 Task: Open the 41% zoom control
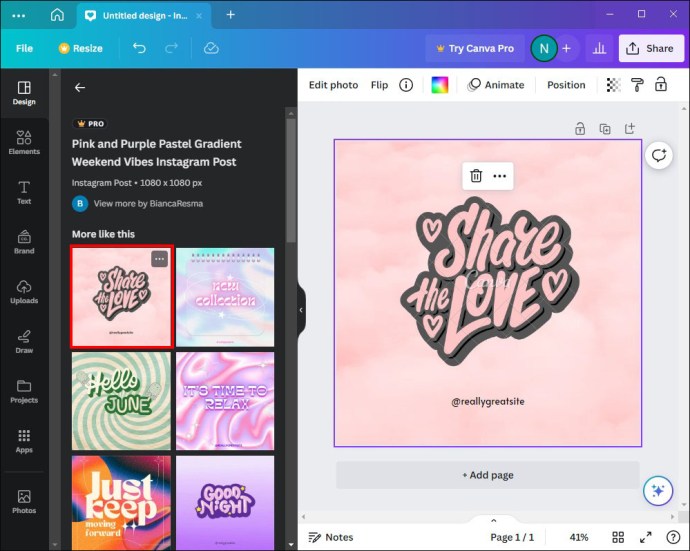(579, 537)
